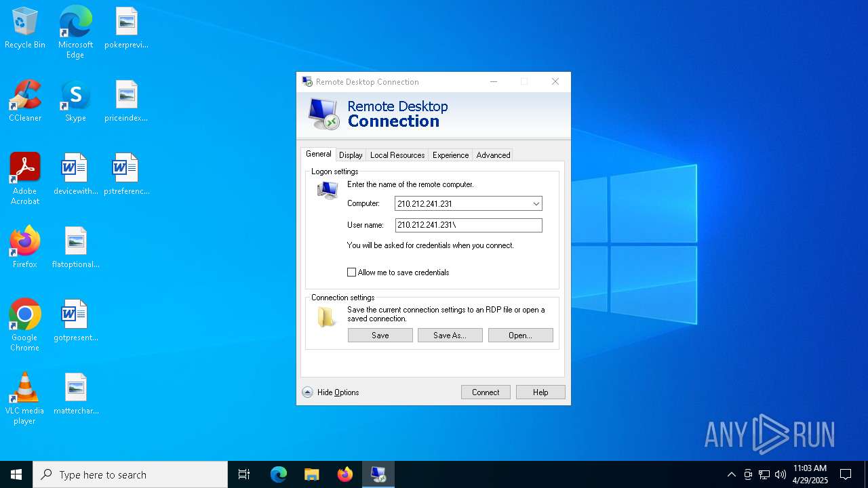The image size is (868, 488).
Task: Close the Remote Desktop Connection window
Action: (x=555, y=81)
